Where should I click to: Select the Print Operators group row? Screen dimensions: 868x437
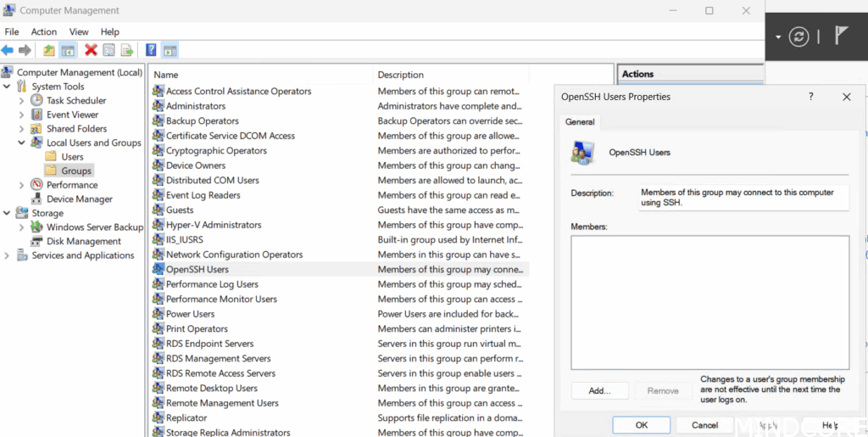[x=339, y=329]
